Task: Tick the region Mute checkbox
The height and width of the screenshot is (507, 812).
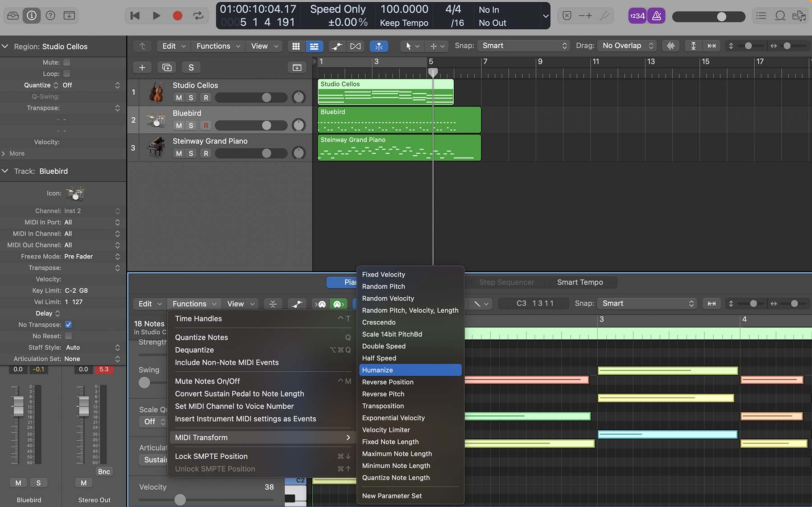Action: pyautogui.click(x=67, y=62)
